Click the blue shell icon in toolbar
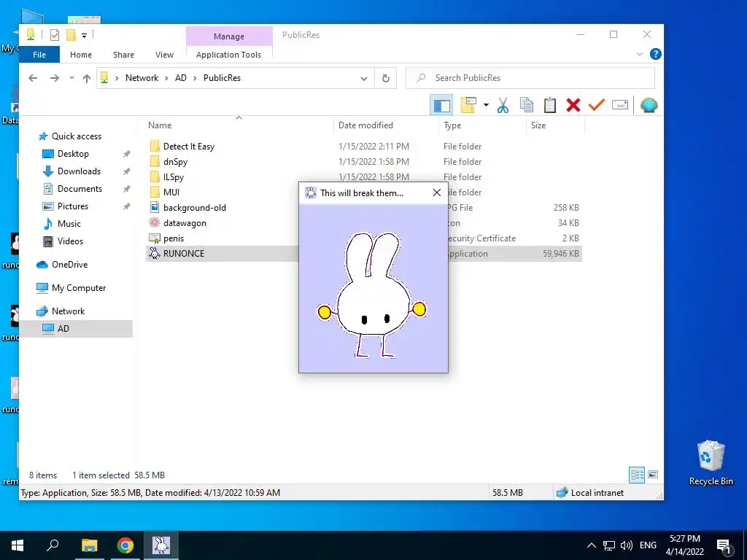 coord(649,105)
